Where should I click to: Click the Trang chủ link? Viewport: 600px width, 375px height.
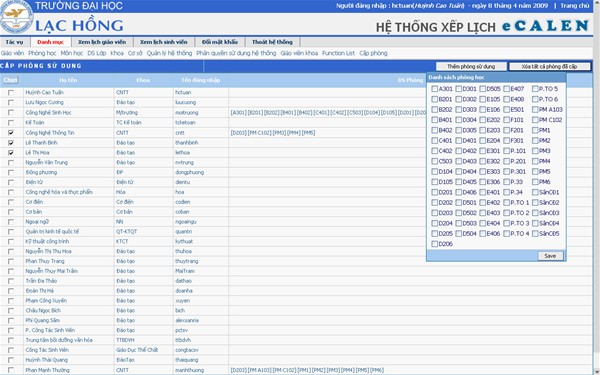575,6
